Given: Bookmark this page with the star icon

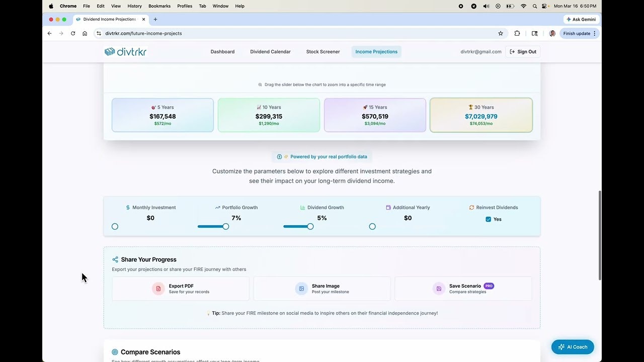Looking at the screenshot, I should pyautogui.click(x=501, y=33).
